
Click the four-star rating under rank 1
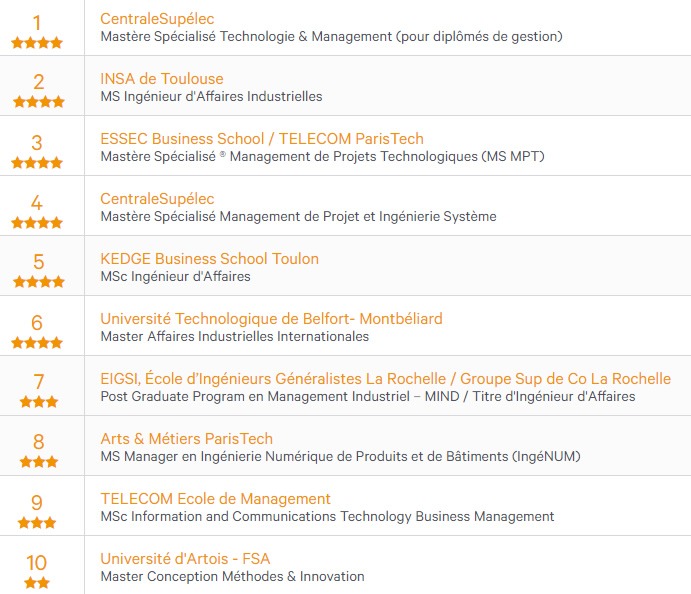[37, 43]
